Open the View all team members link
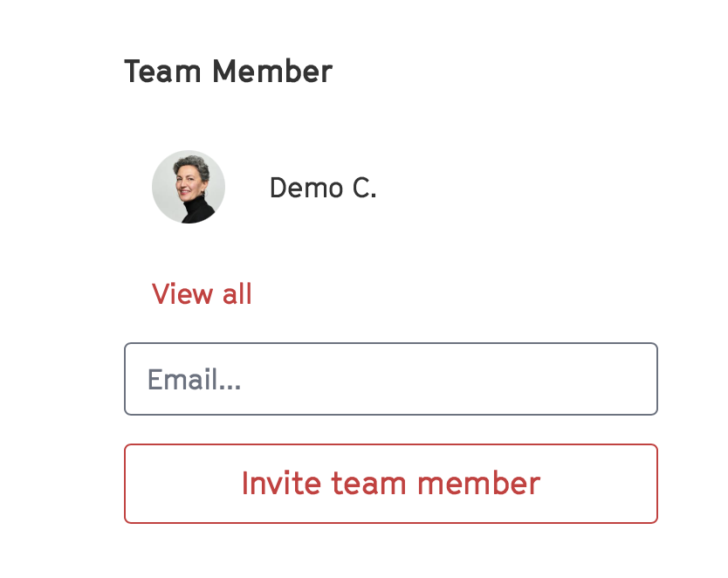 202,294
